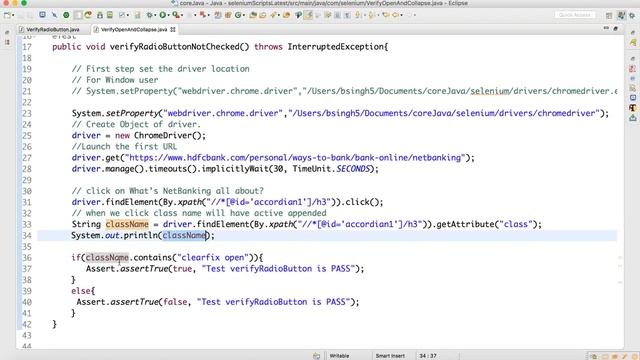Click the blue console square toolbar icon
The width and height of the screenshot is (640, 360).
coord(42,15)
